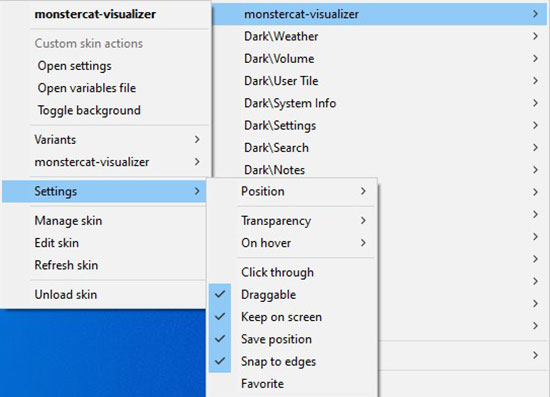Open the Dark\Weather skin submenu
550x397 pixels.
(380, 36)
